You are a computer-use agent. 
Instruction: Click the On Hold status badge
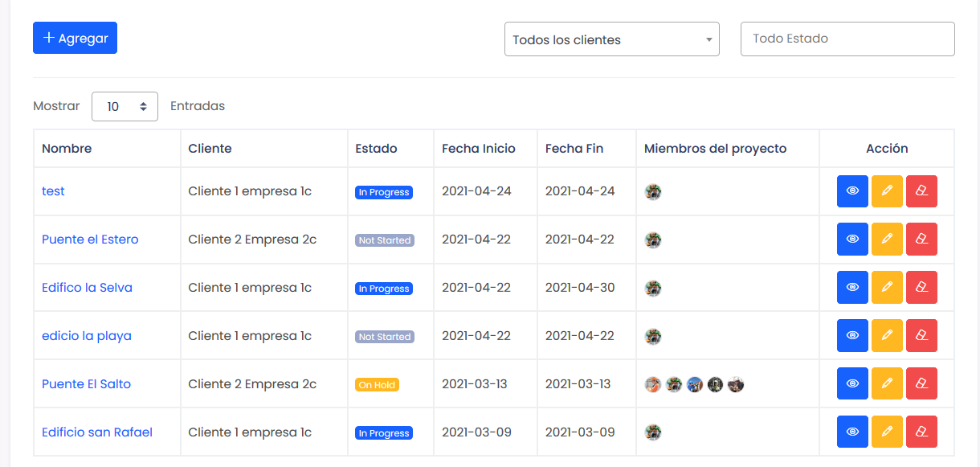377,385
